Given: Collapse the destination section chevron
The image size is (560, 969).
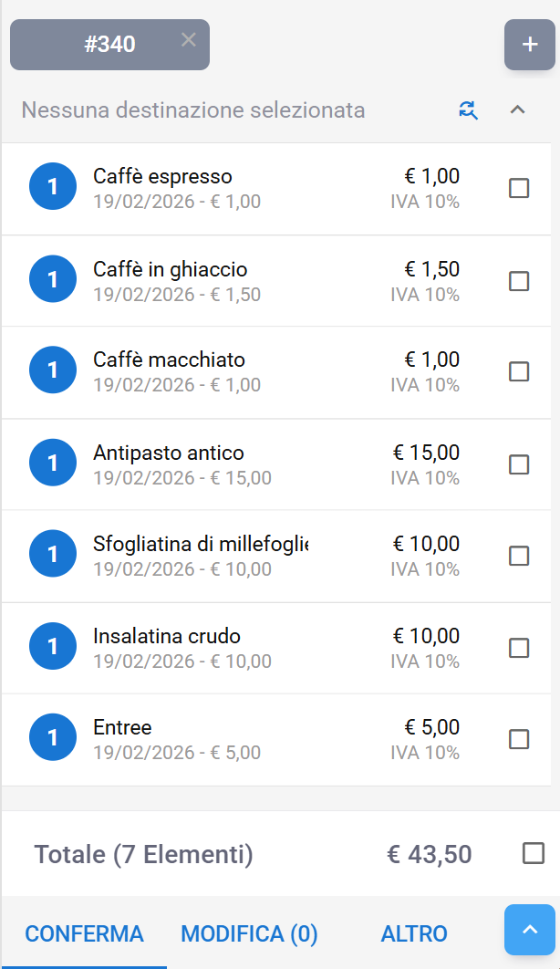Looking at the screenshot, I should click(x=517, y=110).
